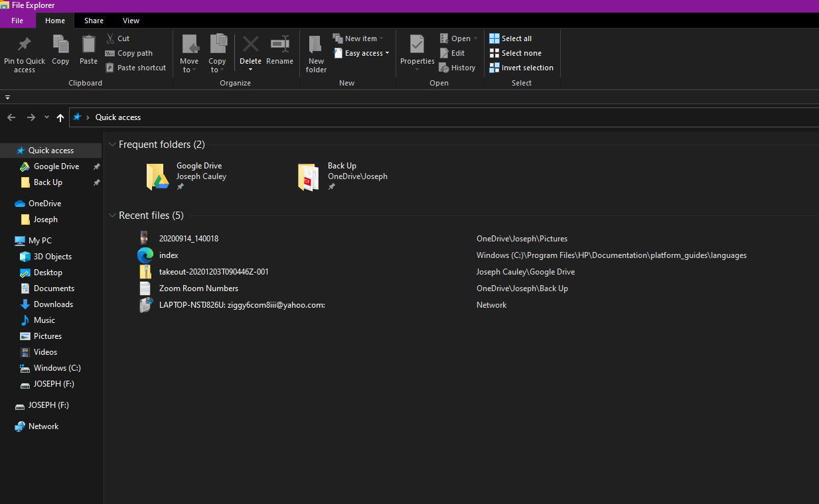The height and width of the screenshot is (504, 819).
Task: Click the Forward navigation arrow
Action: pyautogui.click(x=31, y=117)
